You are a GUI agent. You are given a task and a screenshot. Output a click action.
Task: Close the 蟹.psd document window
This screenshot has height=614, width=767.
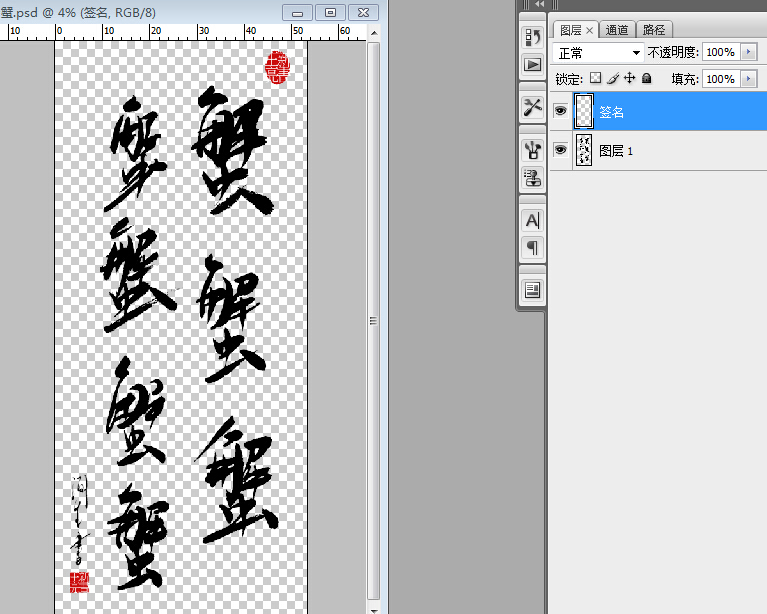(x=363, y=13)
